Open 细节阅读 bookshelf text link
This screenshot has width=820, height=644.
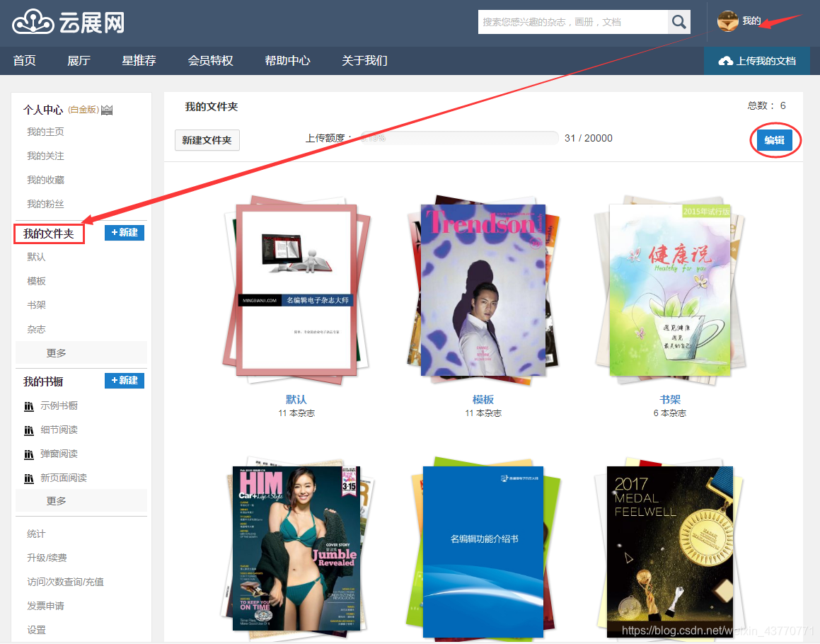59,430
